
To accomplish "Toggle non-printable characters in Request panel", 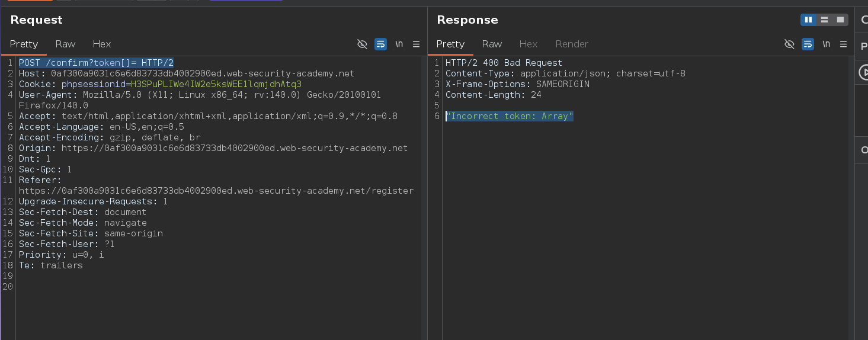I will pyautogui.click(x=362, y=44).
